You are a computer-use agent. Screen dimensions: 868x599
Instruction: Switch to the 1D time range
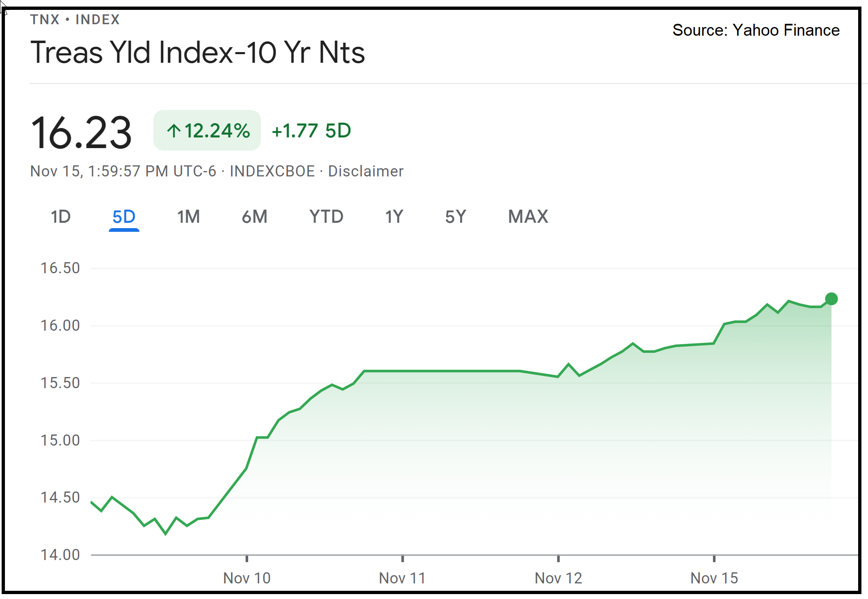point(60,217)
